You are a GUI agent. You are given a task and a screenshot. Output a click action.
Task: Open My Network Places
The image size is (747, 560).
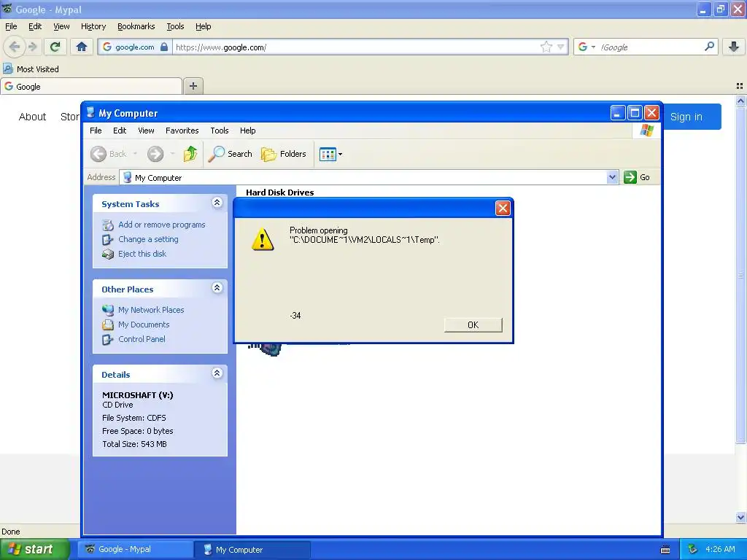click(151, 310)
